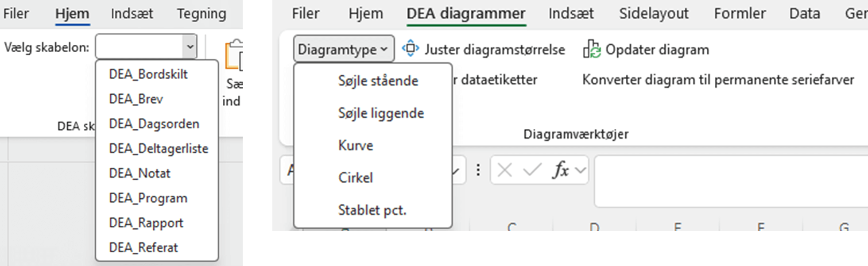Click inside the formula bar input field
This screenshot has height=266, width=868.
pos(731,181)
